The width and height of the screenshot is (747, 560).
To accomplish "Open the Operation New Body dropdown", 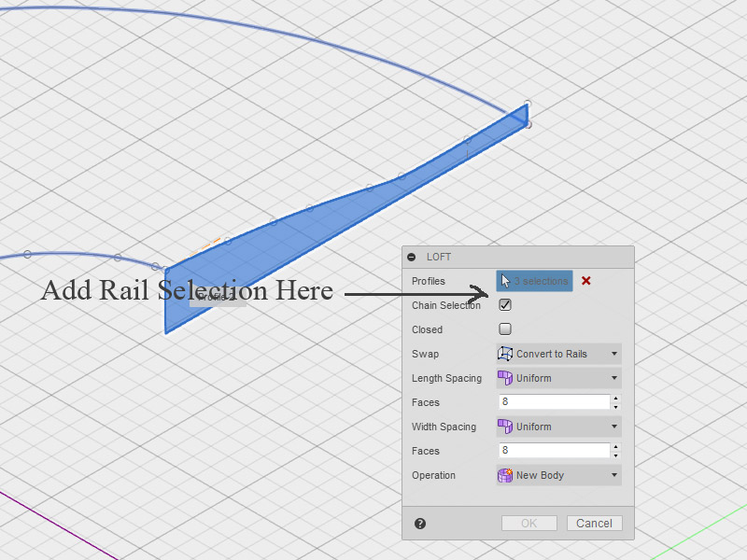I will (558, 475).
